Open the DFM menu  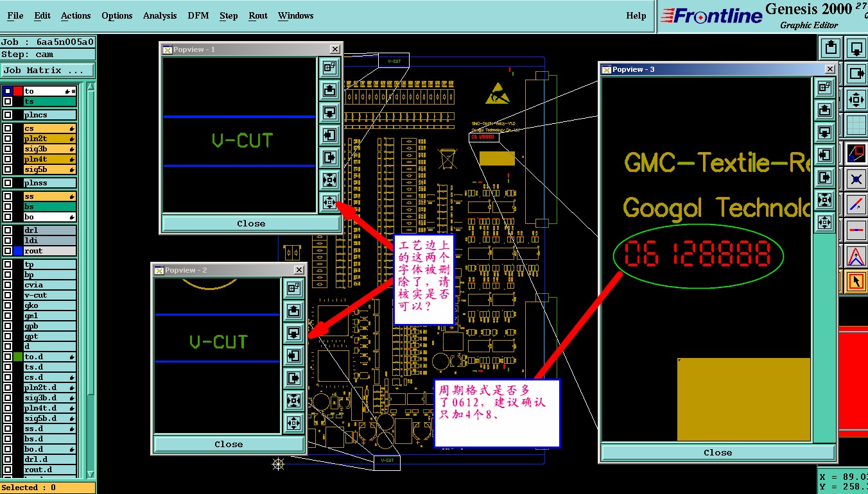(198, 15)
